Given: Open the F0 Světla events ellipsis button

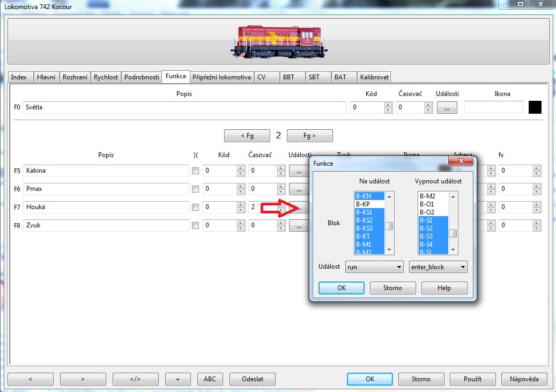Looking at the screenshot, I should coord(447,107).
